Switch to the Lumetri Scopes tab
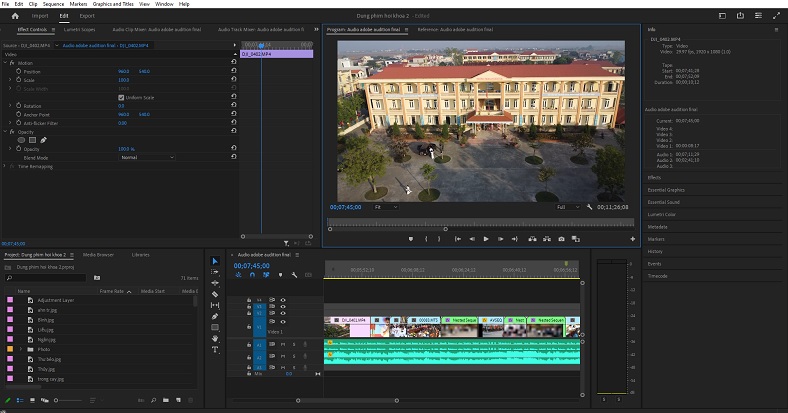This screenshot has height=413, width=788. tap(79, 29)
